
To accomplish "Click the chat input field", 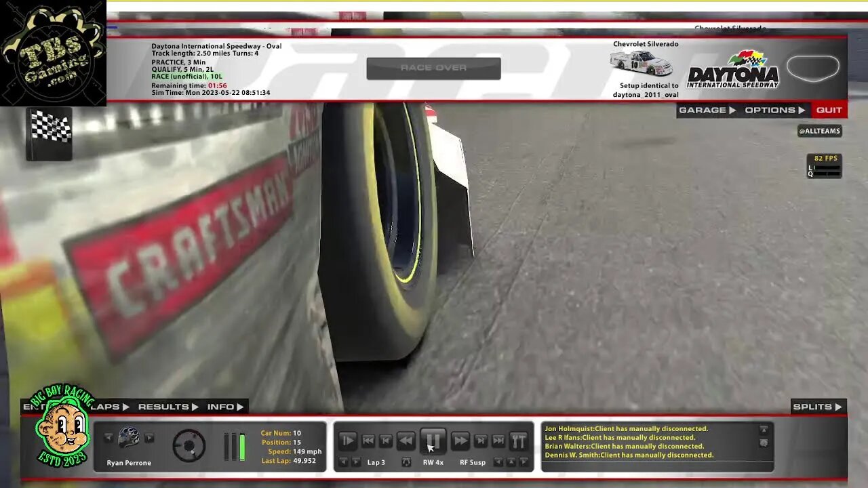I will 657,466.
